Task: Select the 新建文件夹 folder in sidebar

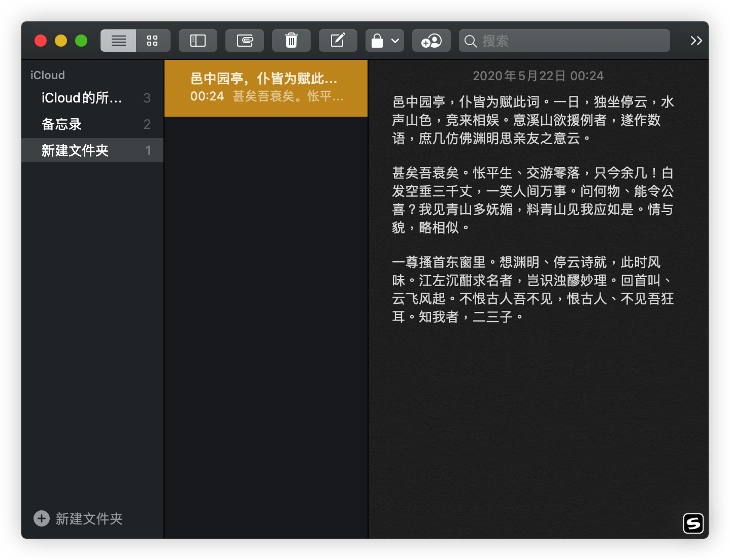Action: coord(75,151)
